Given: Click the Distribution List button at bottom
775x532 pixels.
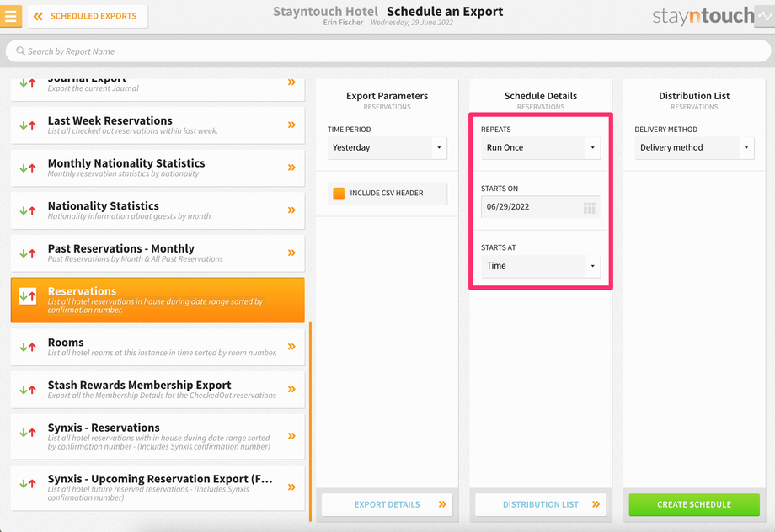Looking at the screenshot, I should coord(541,504).
